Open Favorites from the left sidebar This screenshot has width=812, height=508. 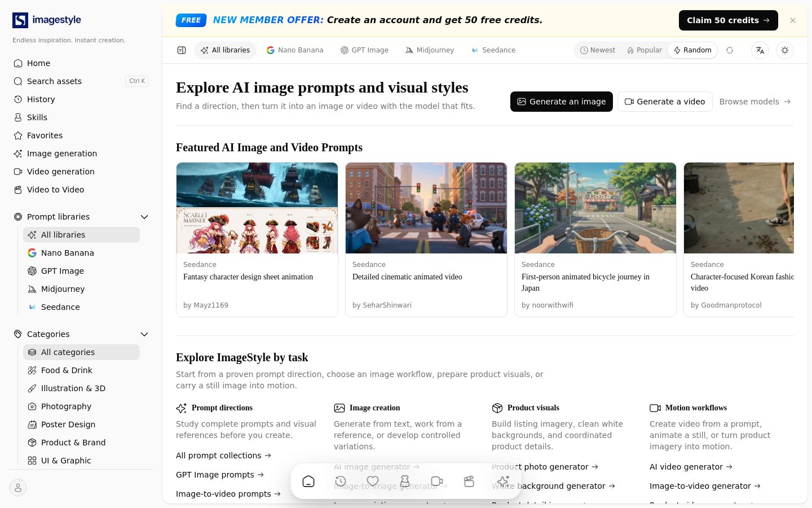tap(81, 135)
